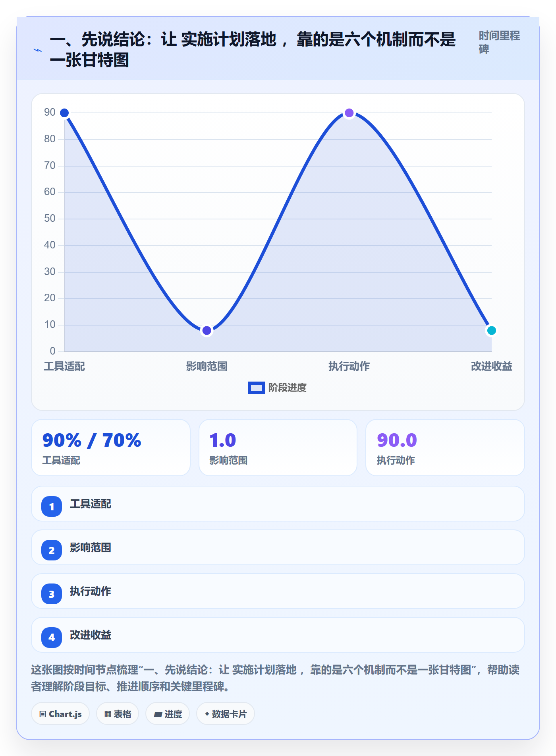556x756 pixels.
Task: Select the indigo data point at 影响范围
Action: [x=207, y=330]
